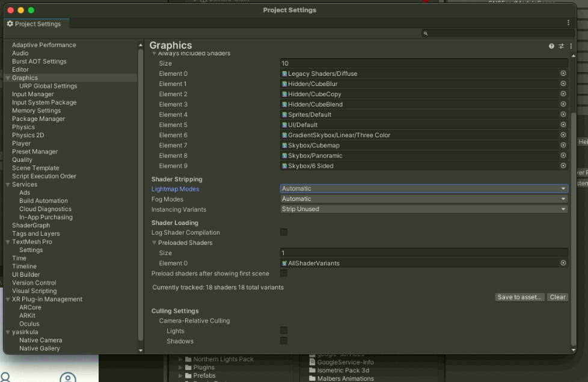Enable Preload shaders after showing first scene
The image size is (588, 382).
click(x=283, y=273)
